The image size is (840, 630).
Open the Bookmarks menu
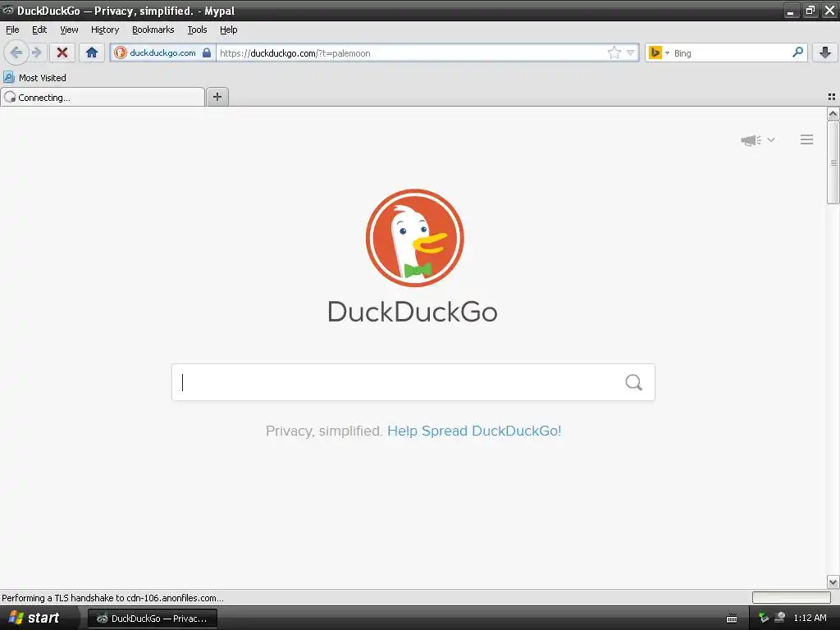click(x=153, y=30)
